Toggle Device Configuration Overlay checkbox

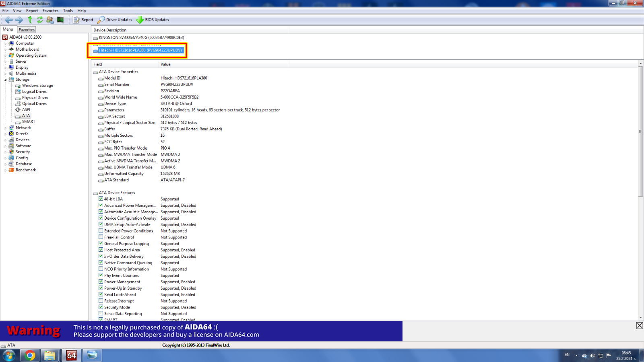click(101, 218)
